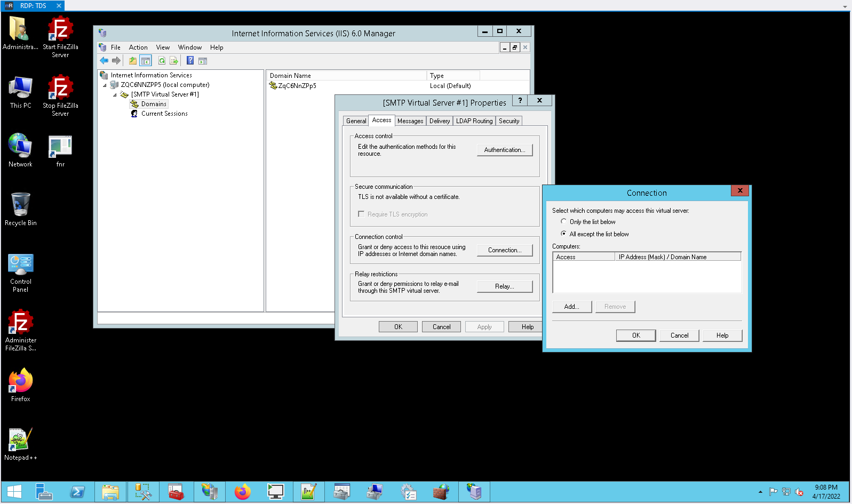
Task: Click the Notepad++ desktop icon
Action: (21, 444)
